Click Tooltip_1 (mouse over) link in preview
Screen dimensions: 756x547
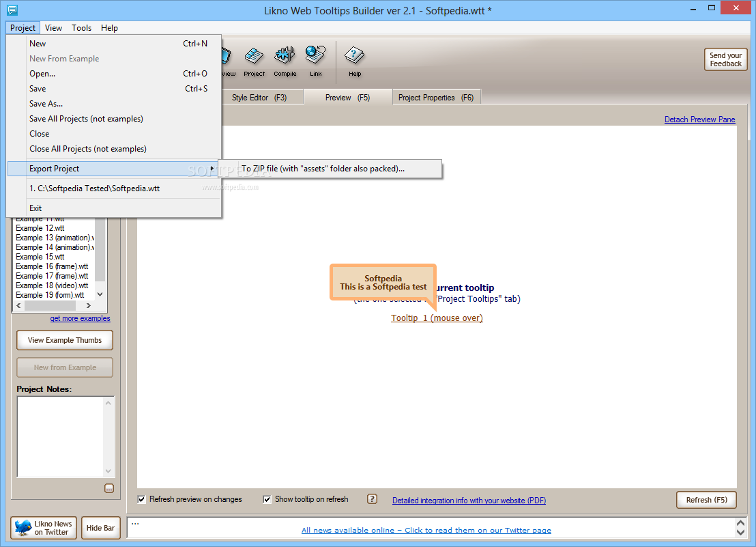click(x=437, y=318)
